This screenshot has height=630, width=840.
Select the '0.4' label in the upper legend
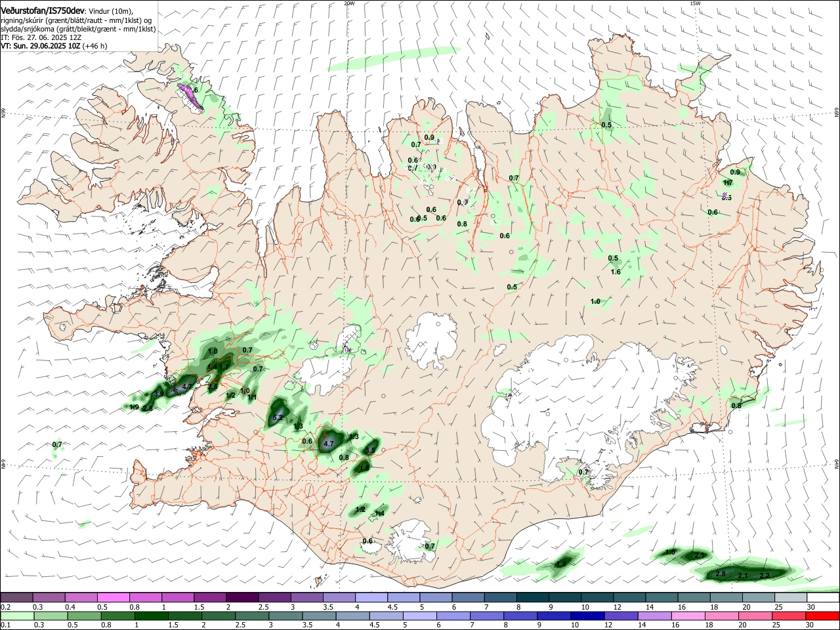click(x=70, y=607)
